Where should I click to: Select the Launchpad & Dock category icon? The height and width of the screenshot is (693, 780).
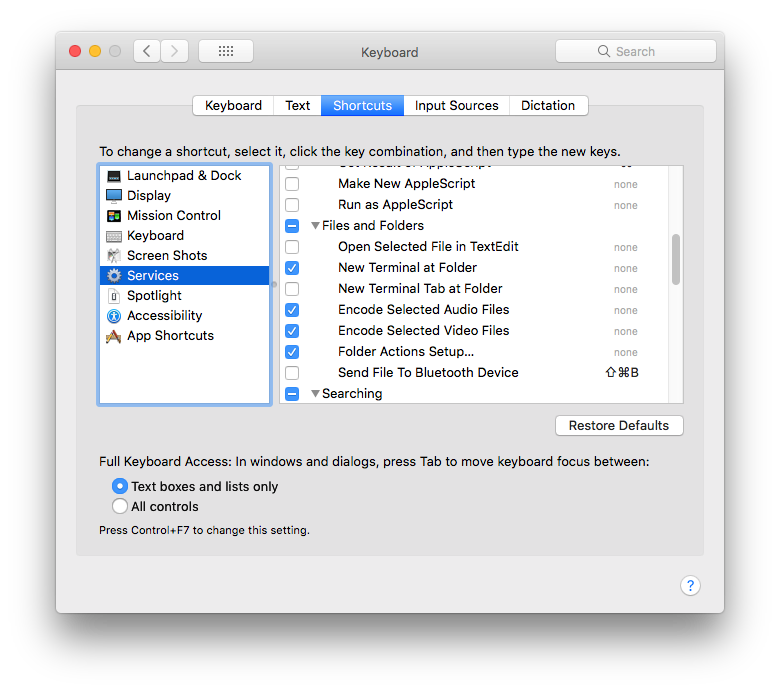[x=114, y=176]
